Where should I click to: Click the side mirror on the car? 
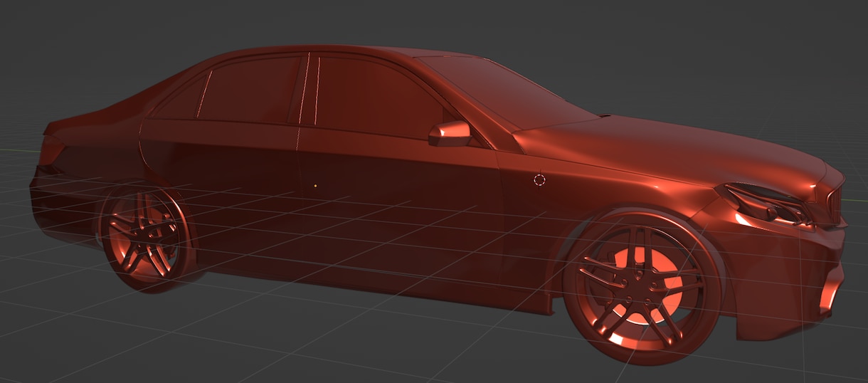tap(450, 133)
